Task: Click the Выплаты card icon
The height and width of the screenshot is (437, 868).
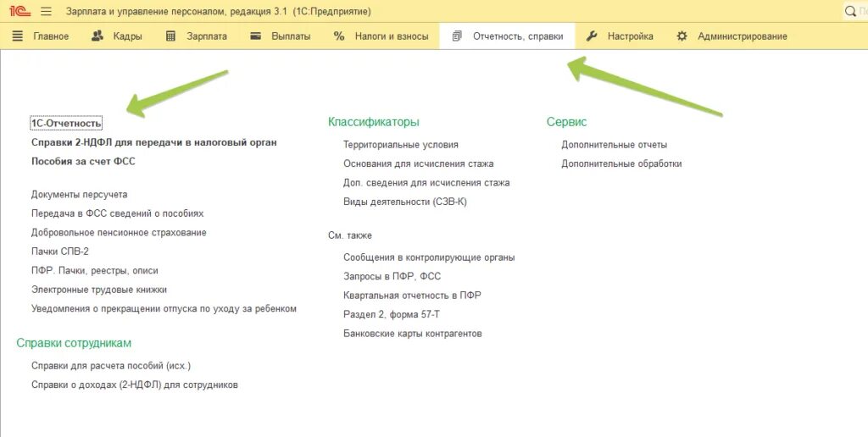Action: pyautogui.click(x=255, y=36)
